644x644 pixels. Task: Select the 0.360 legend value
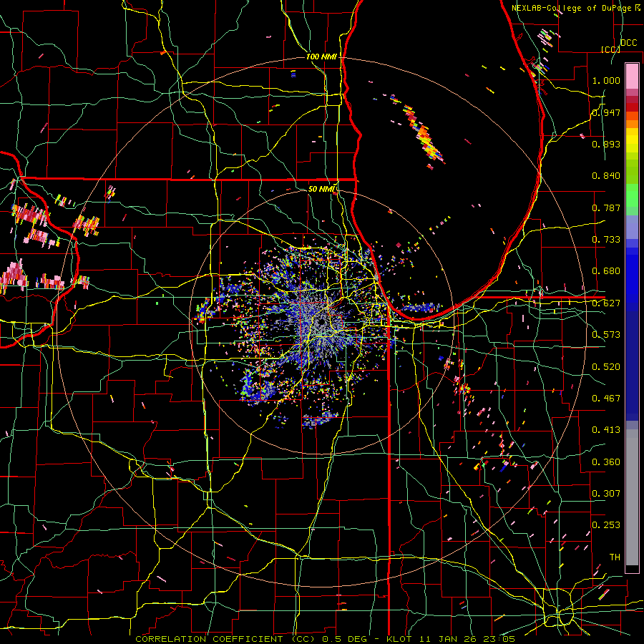(606, 462)
